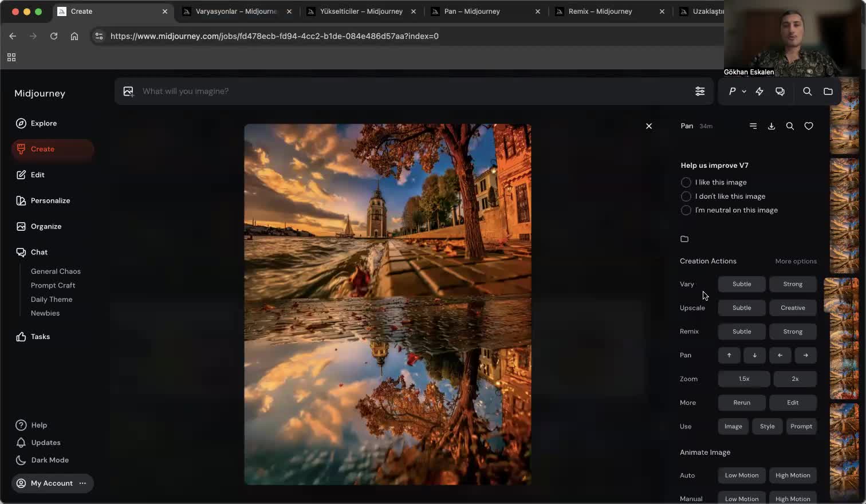Click the More row Edit button
Screen dimensions: 866x504
(x=793, y=403)
